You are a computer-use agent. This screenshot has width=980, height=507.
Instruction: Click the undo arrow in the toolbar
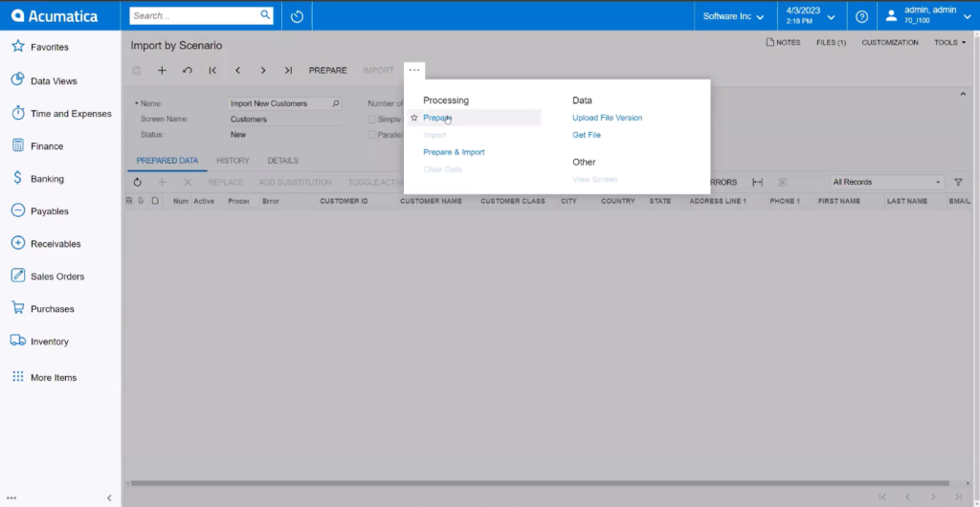pyautogui.click(x=188, y=71)
